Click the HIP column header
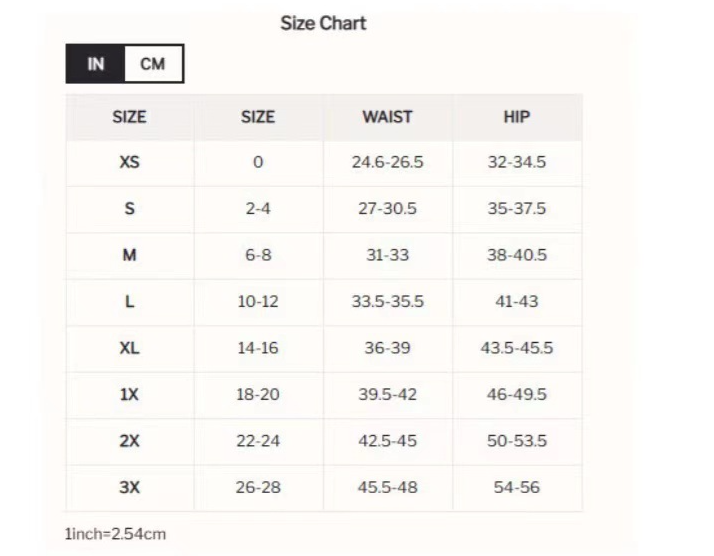714x556 pixels. click(517, 117)
